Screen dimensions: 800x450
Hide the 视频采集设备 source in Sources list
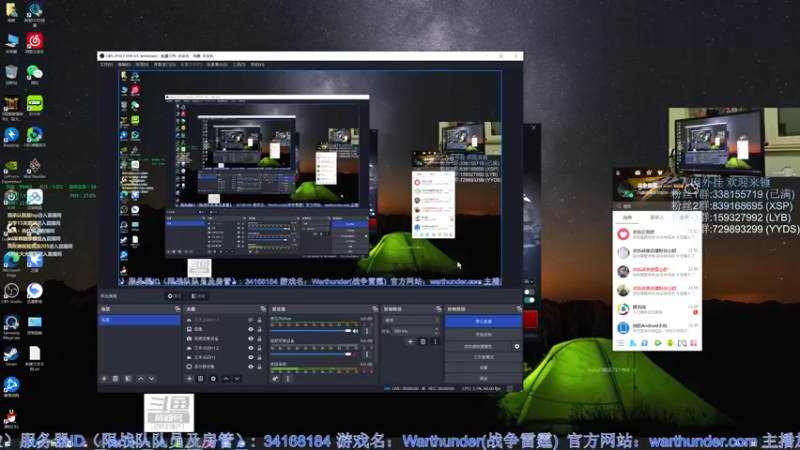pyautogui.click(x=251, y=338)
